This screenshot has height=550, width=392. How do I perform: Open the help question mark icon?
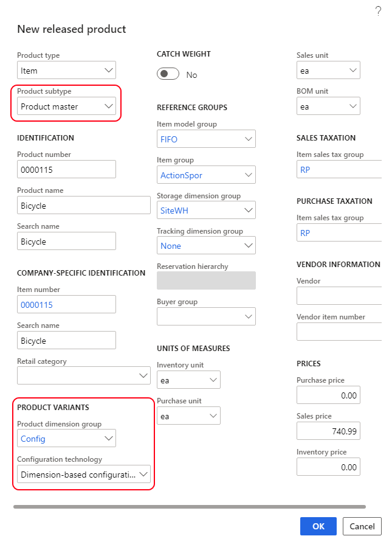tap(378, 11)
